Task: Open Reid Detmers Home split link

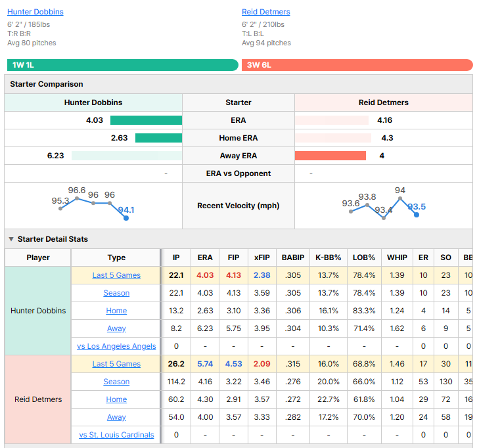Action: [x=116, y=399]
